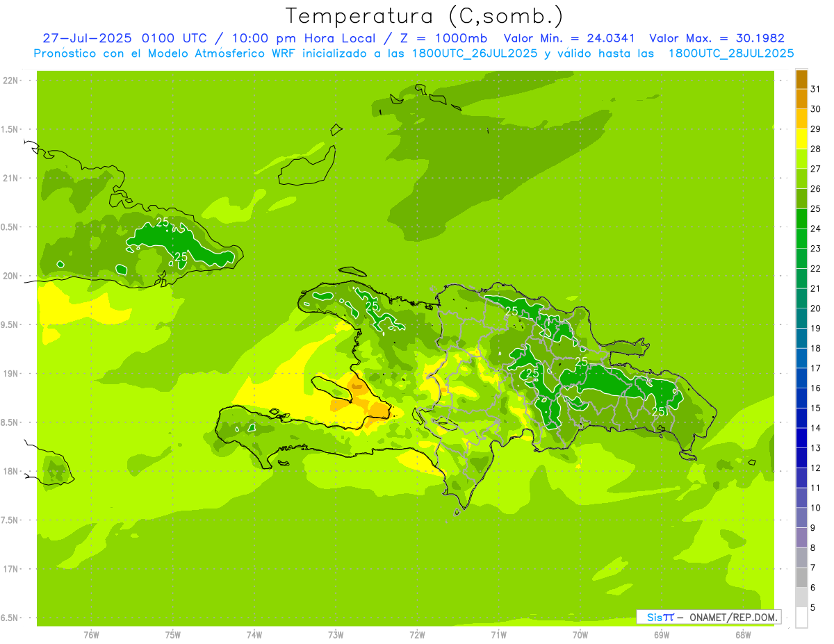Select "Valor Max. = 30.1982" in header
This screenshot has height=644, width=834.
(x=717, y=38)
